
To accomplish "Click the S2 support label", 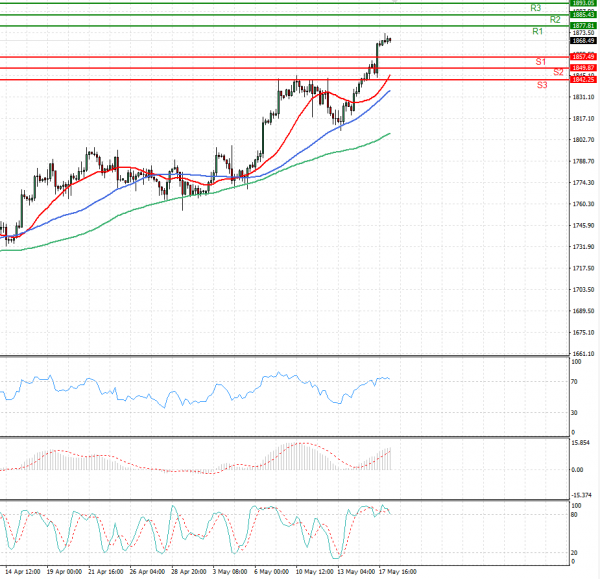I will point(558,72).
